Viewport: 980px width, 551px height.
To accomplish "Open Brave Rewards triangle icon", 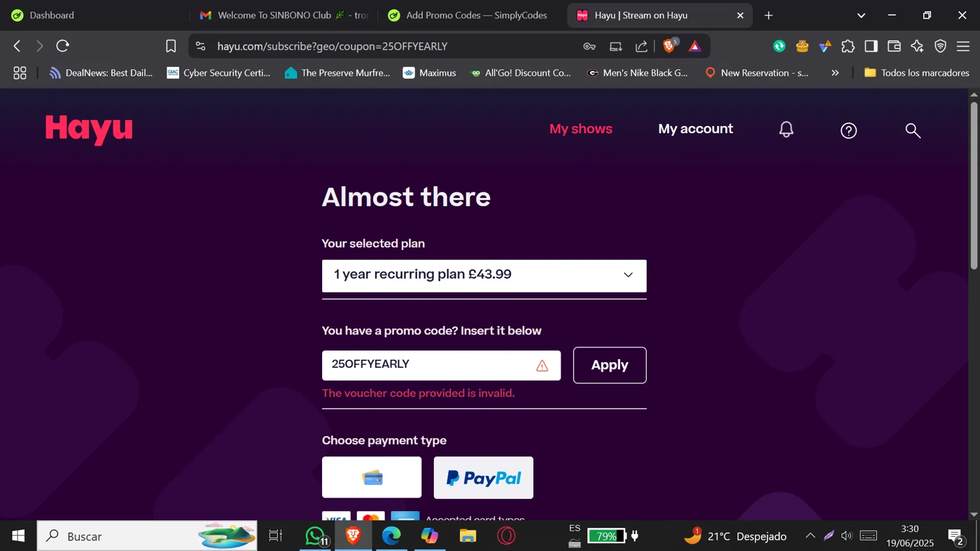I will pos(694,46).
